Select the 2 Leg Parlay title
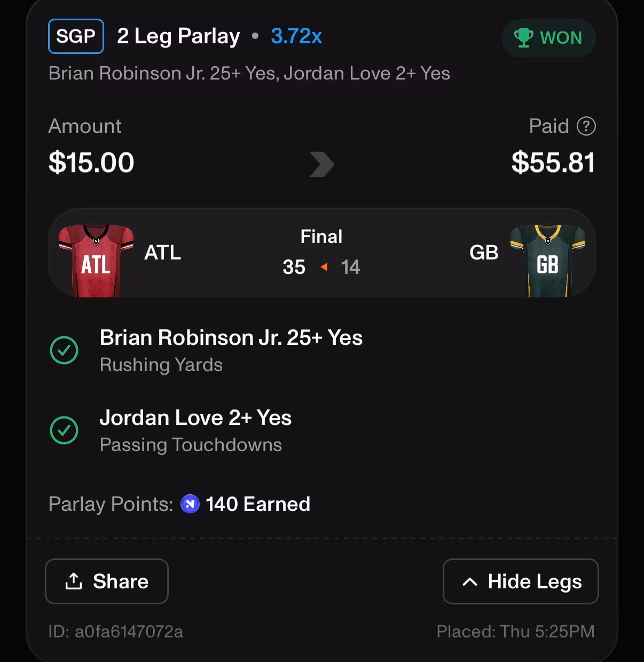Screen dimensions: 644x662 [178, 36]
